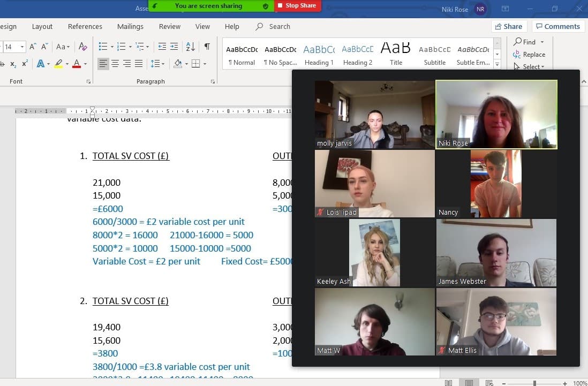Justify the paragraph text
Viewport: 588px width, 386px height.
(x=139, y=64)
